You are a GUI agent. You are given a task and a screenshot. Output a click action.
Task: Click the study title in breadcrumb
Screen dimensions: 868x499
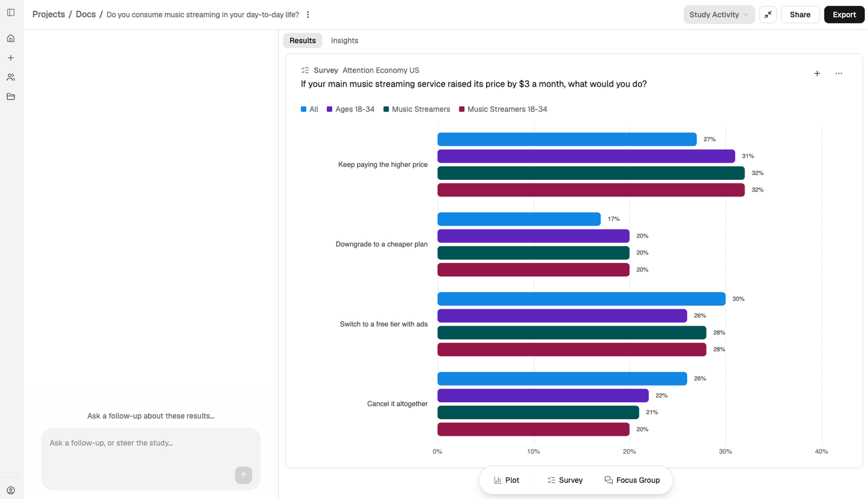(203, 15)
